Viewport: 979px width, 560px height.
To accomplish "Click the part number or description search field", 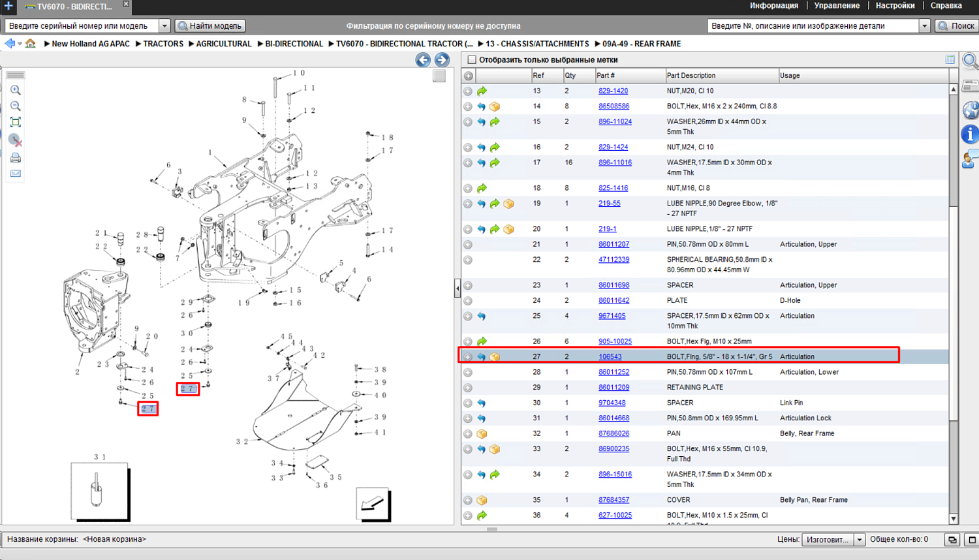I will pyautogui.click(x=813, y=26).
